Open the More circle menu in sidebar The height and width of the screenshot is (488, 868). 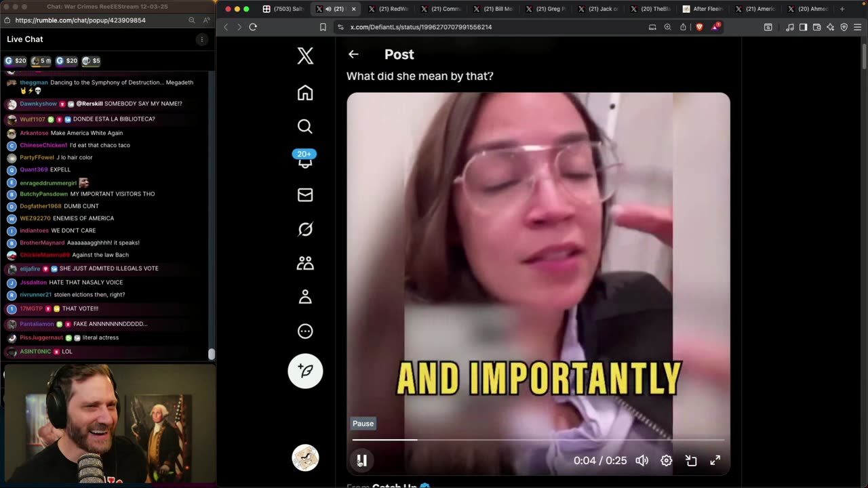point(305,331)
